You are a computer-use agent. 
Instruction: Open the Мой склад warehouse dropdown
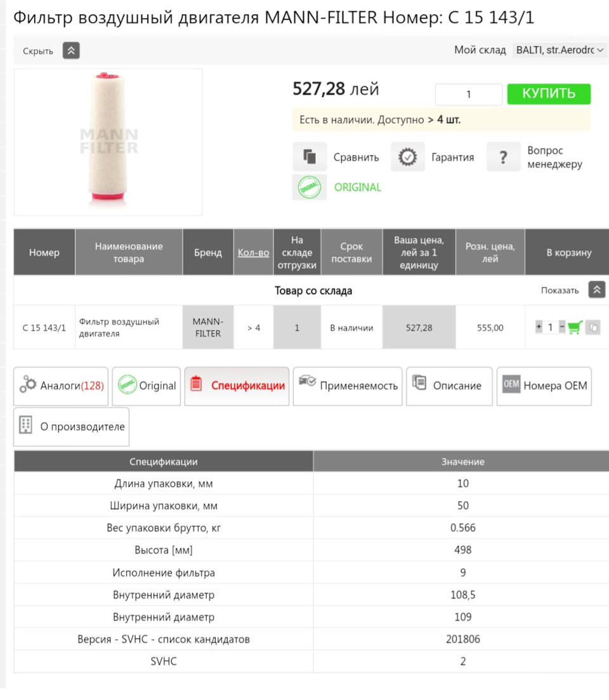[x=560, y=50]
